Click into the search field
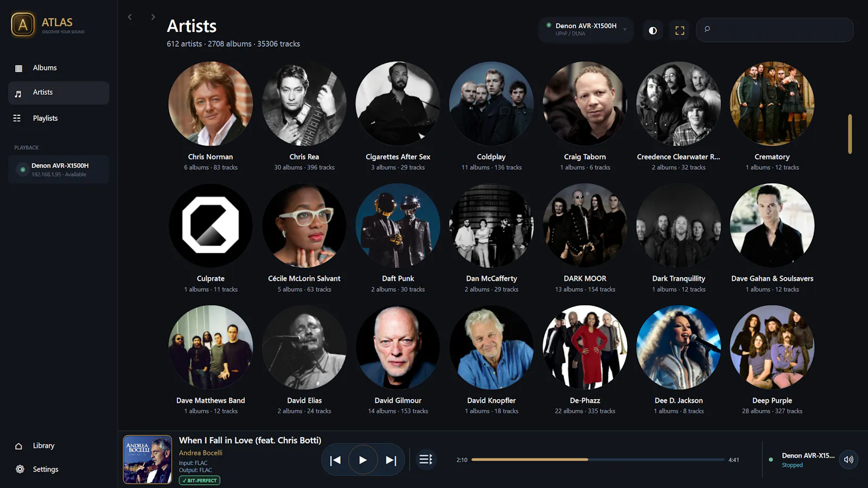Viewport: 868px width, 488px height. (x=775, y=30)
